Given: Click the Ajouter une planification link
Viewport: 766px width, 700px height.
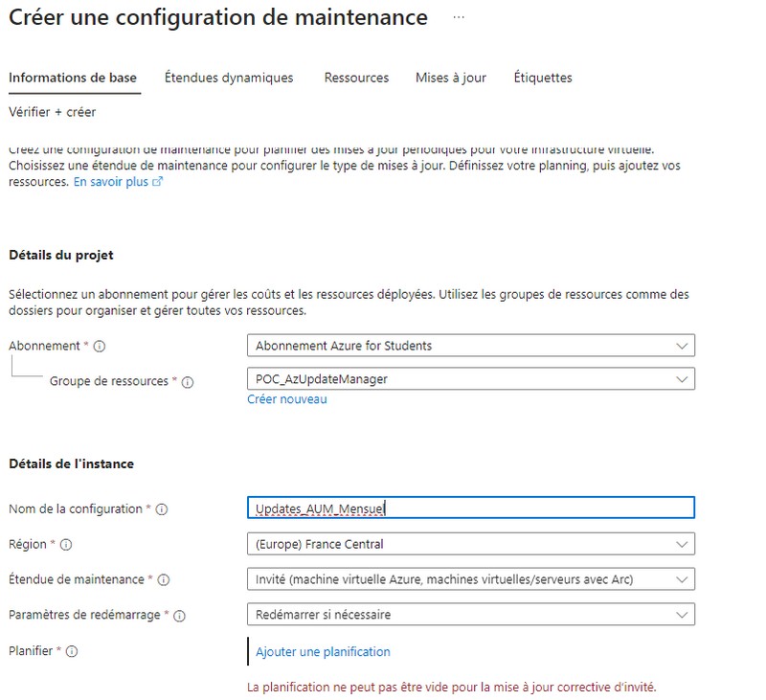Looking at the screenshot, I should click(x=323, y=652).
